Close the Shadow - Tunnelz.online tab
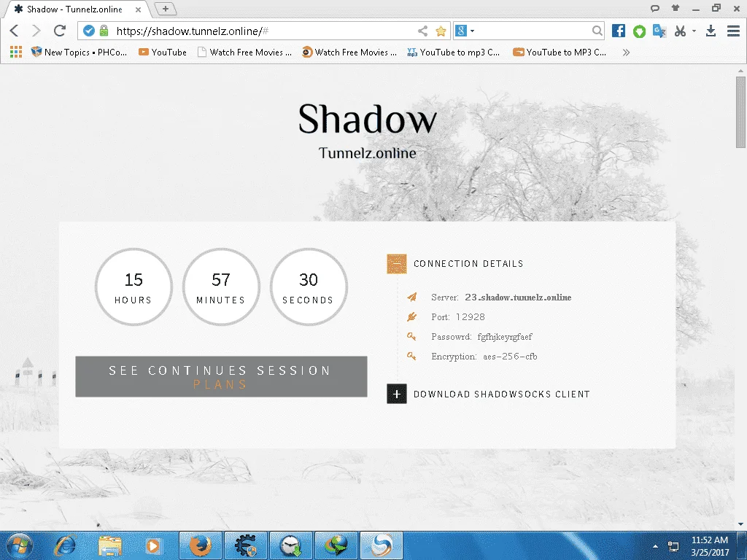The width and height of the screenshot is (747, 560). (138, 9)
